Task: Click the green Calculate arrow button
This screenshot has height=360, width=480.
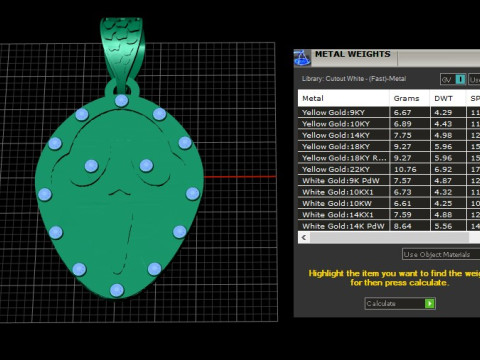Action: (x=430, y=303)
